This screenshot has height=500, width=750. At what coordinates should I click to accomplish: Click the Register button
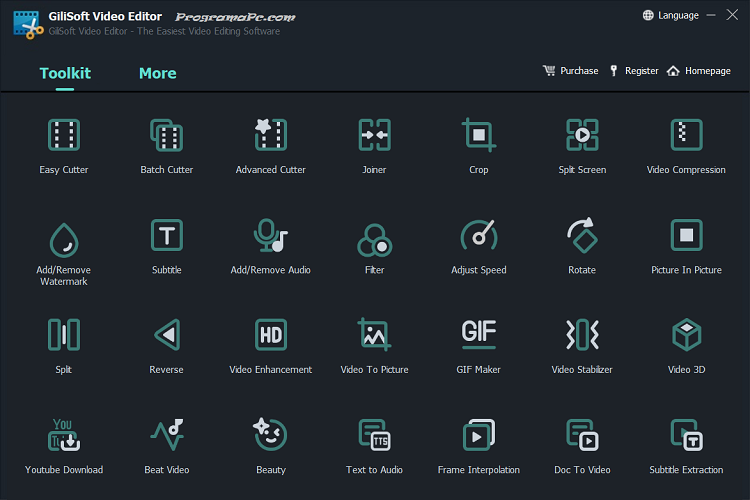[634, 71]
